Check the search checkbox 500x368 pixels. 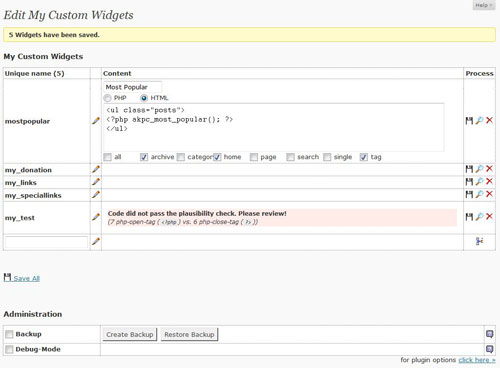(x=291, y=157)
